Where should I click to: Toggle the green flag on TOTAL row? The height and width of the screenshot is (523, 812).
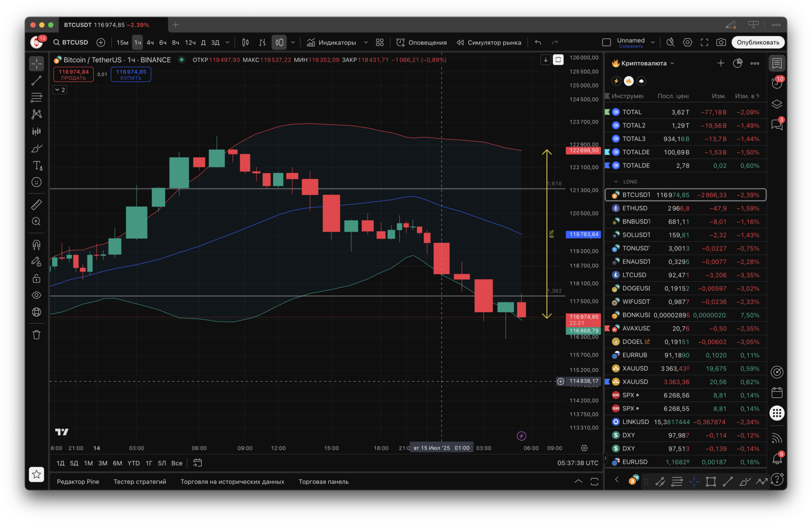coord(608,112)
